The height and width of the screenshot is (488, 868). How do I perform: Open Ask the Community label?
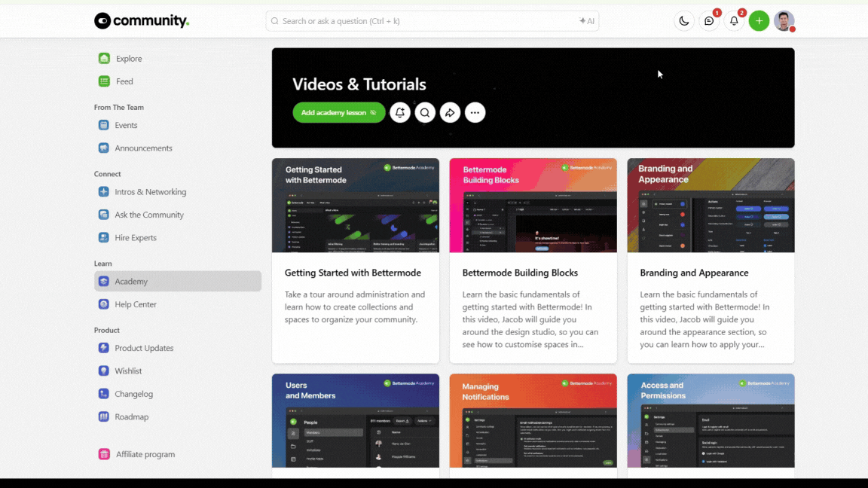pos(149,215)
